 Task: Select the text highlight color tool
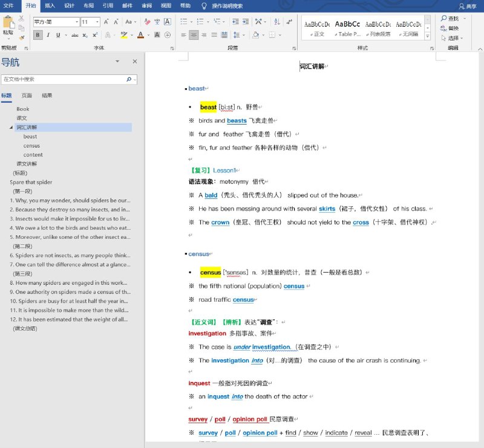(x=124, y=34)
